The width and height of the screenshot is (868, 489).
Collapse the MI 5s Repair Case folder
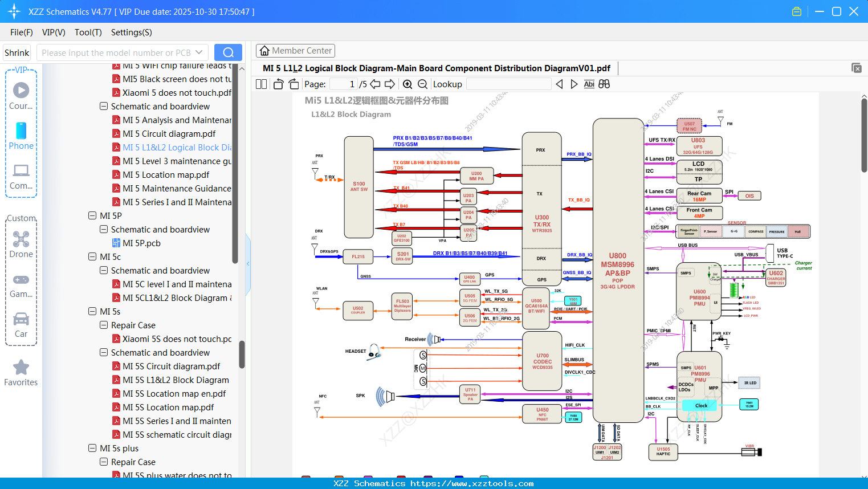(103, 325)
